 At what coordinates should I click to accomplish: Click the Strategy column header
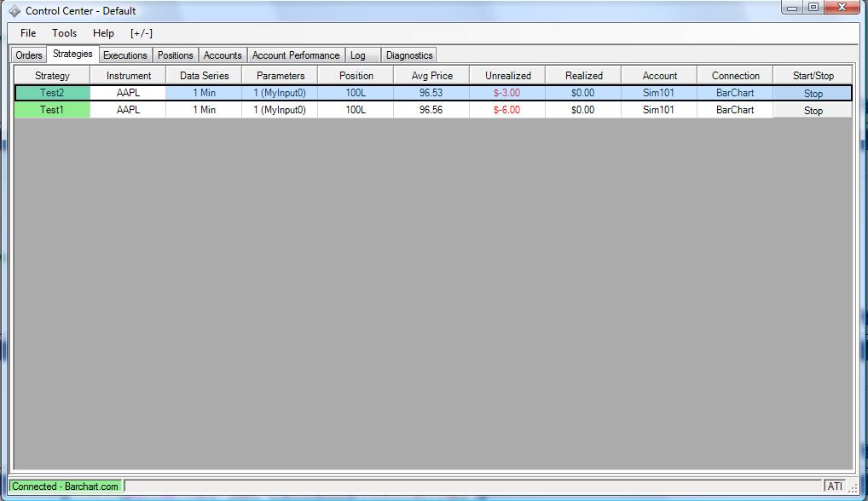[x=52, y=76]
